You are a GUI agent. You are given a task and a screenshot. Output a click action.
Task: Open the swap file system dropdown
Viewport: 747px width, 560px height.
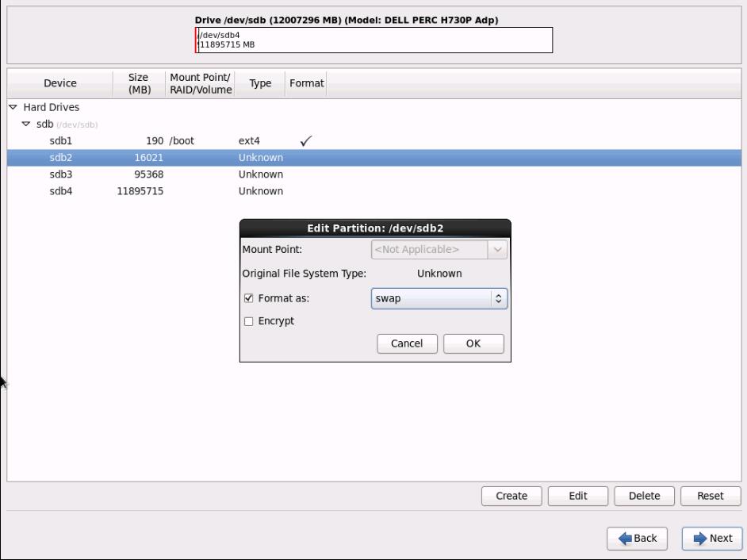point(439,299)
